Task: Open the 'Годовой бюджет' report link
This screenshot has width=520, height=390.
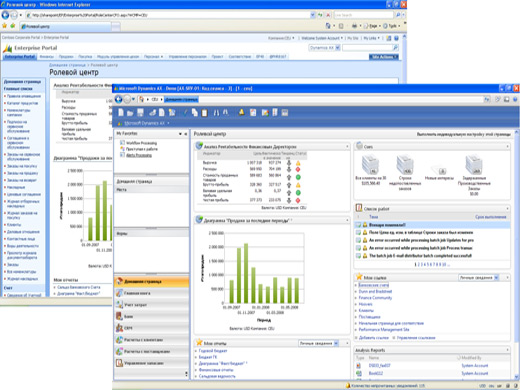Action: point(213,351)
